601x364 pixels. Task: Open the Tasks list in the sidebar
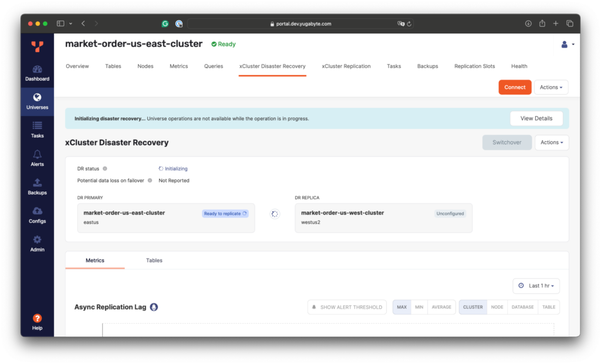[37, 129]
